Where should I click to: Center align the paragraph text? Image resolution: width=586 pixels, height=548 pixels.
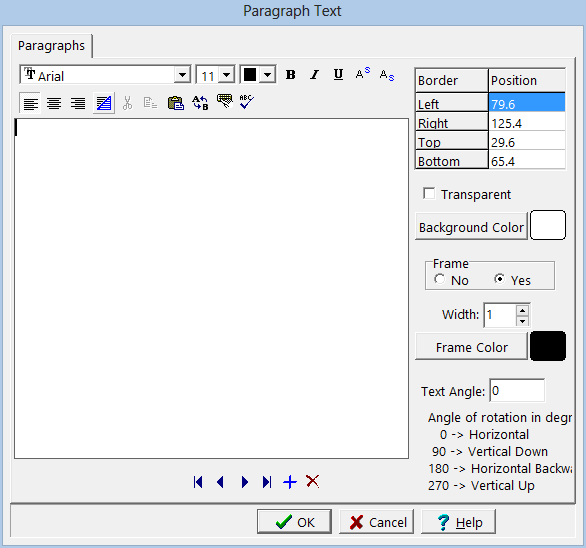click(x=54, y=103)
